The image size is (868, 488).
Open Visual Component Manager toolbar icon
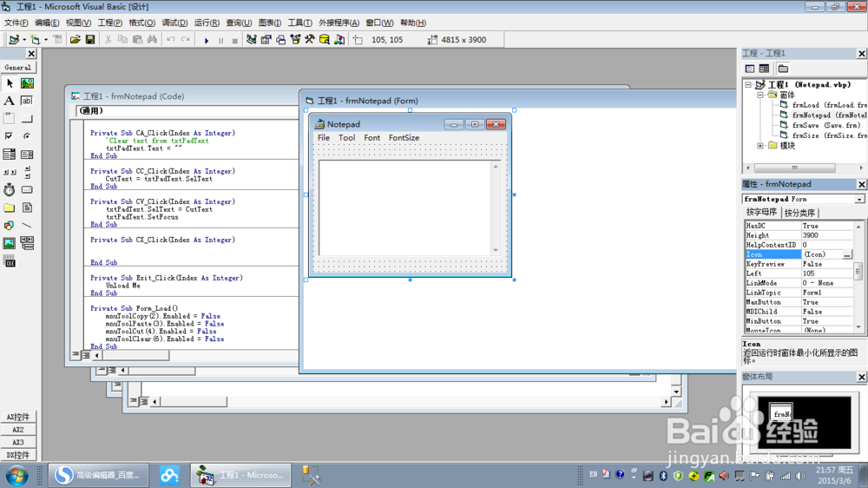[x=339, y=40]
